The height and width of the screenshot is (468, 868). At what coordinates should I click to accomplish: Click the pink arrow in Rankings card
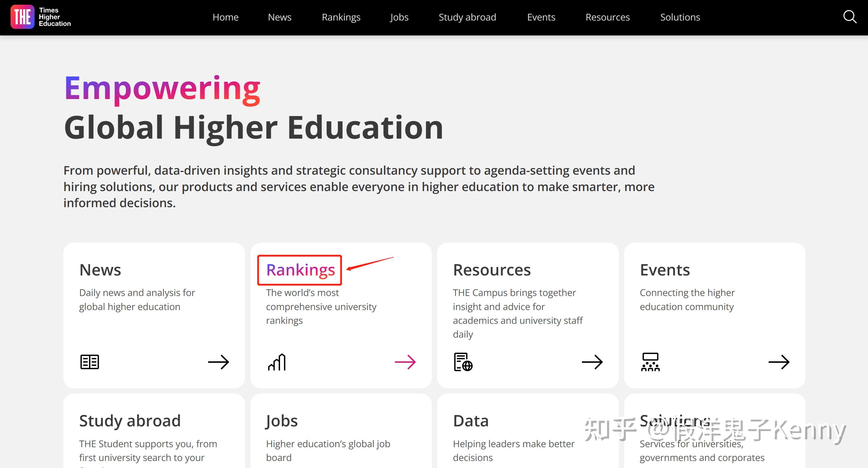click(405, 362)
